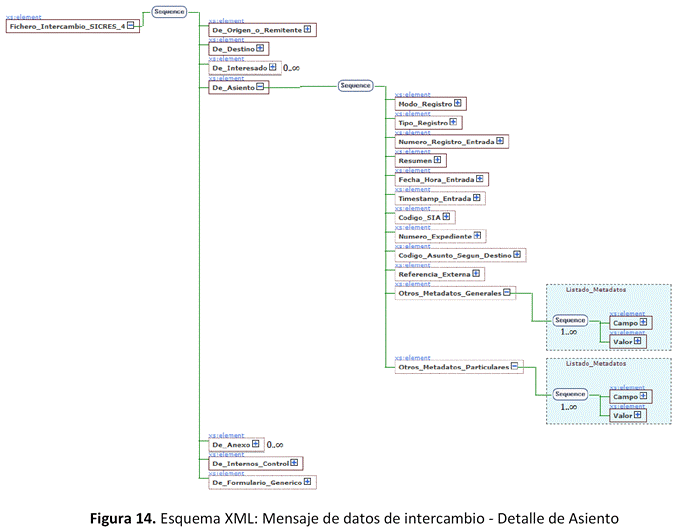Image resolution: width=676 pixels, height=531 pixels.
Task: Expand the Codigo_Asunto_Segun_Destino plus icon
Action: 517,254
